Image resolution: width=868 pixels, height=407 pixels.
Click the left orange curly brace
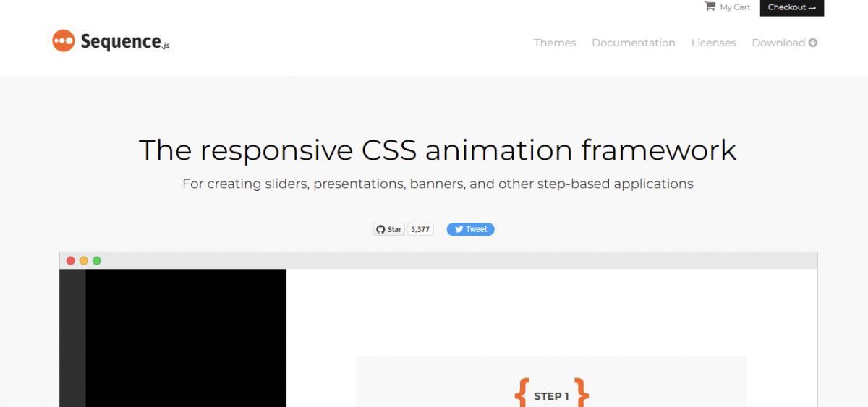(x=521, y=393)
